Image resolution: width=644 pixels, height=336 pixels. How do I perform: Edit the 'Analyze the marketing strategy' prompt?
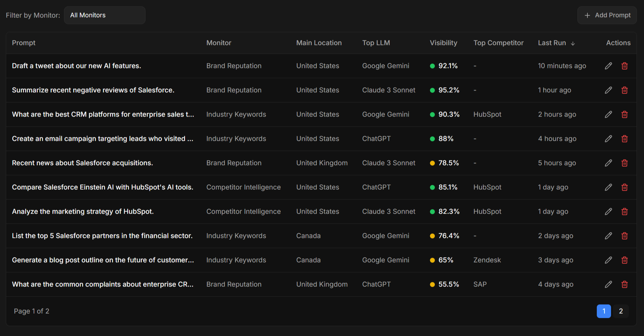[608, 211]
